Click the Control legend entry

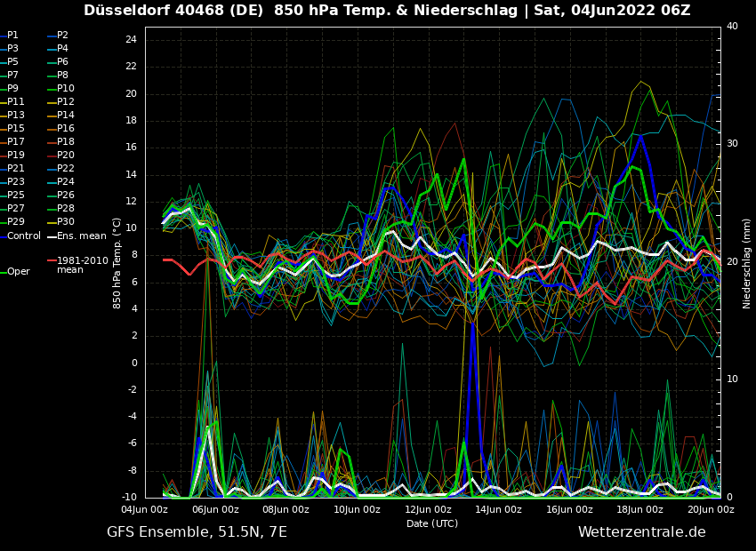tap(24, 236)
